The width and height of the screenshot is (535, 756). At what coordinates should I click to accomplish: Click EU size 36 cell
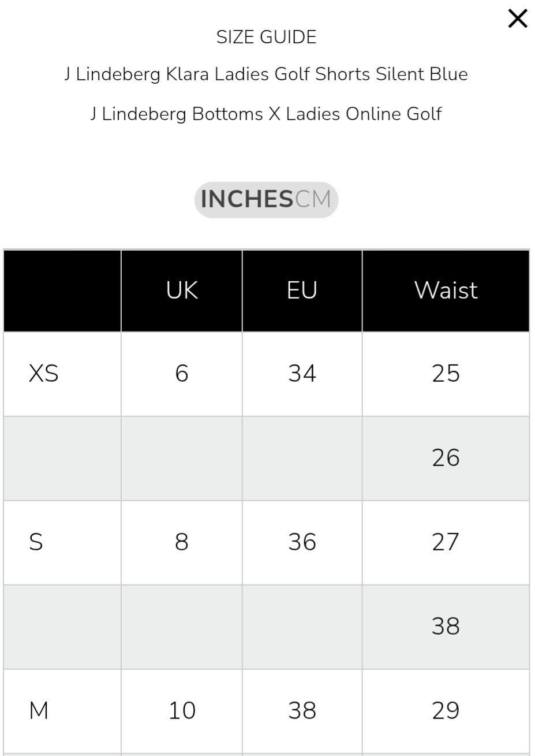[x=302, y=542]
